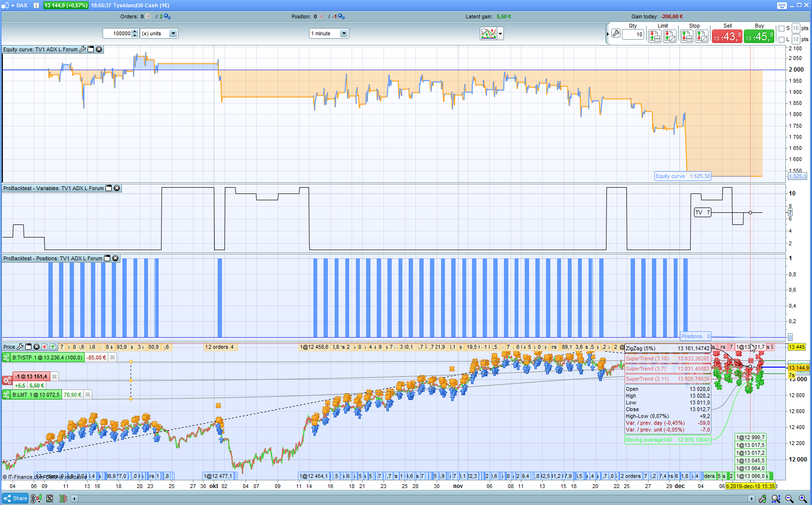Open the 1 minute timeframe dropdown
The image size is (812, 505).
343,33
